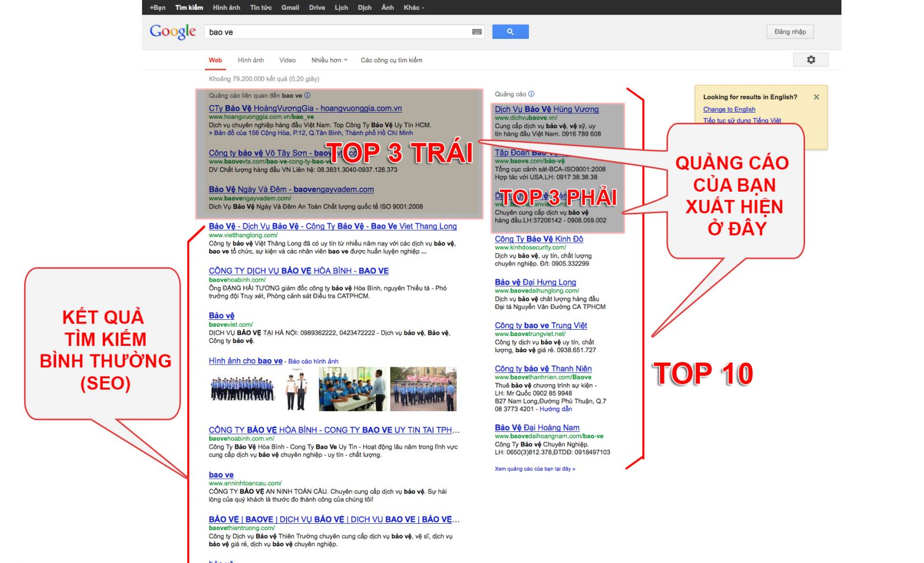The height and width of the screenshot is (563, 924).
Task: Open the last image thumbnail with red banner
Action: (423, 389)
